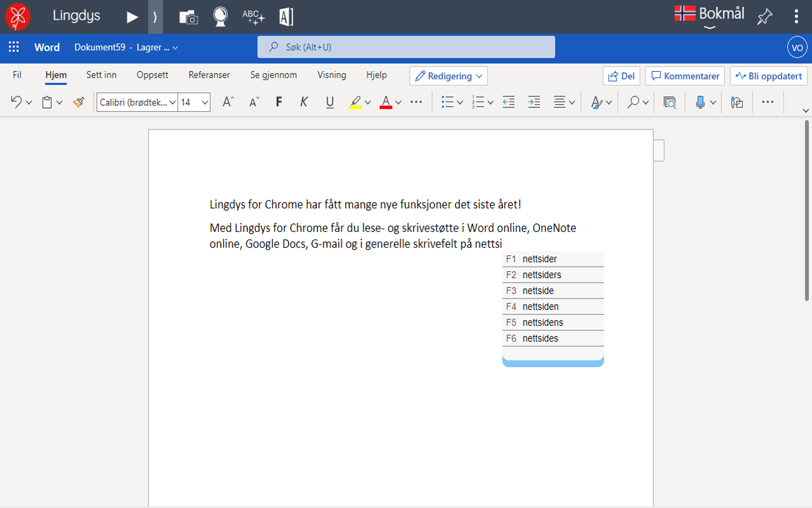Choose the F1 suggestion nettsider
Screen dimensions: 812x508
(553, 259)
